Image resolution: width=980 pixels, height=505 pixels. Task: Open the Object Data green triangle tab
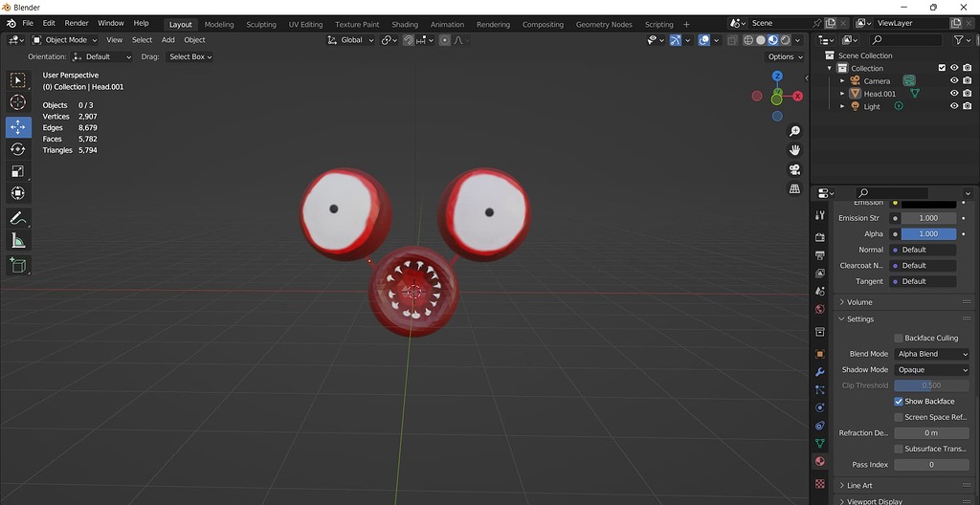pos(820,443)
